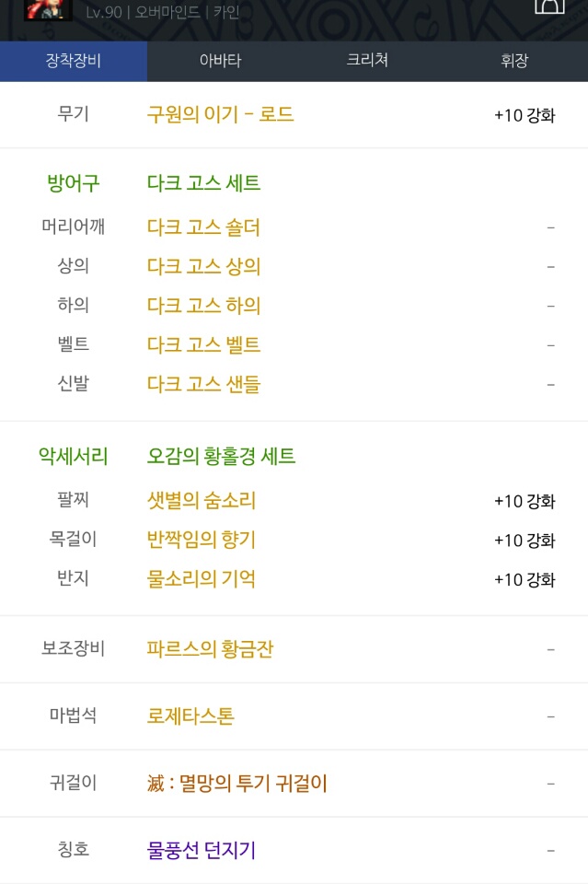The width and height of the screenshot is (588, 884).
Task: Open the 다크 고스 샌들 shoes item
Action: pyautogui.click(x=203, y=384)
